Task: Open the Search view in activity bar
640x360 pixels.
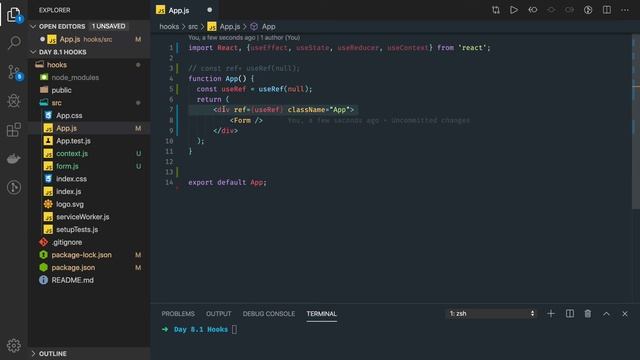Action: 14,42
